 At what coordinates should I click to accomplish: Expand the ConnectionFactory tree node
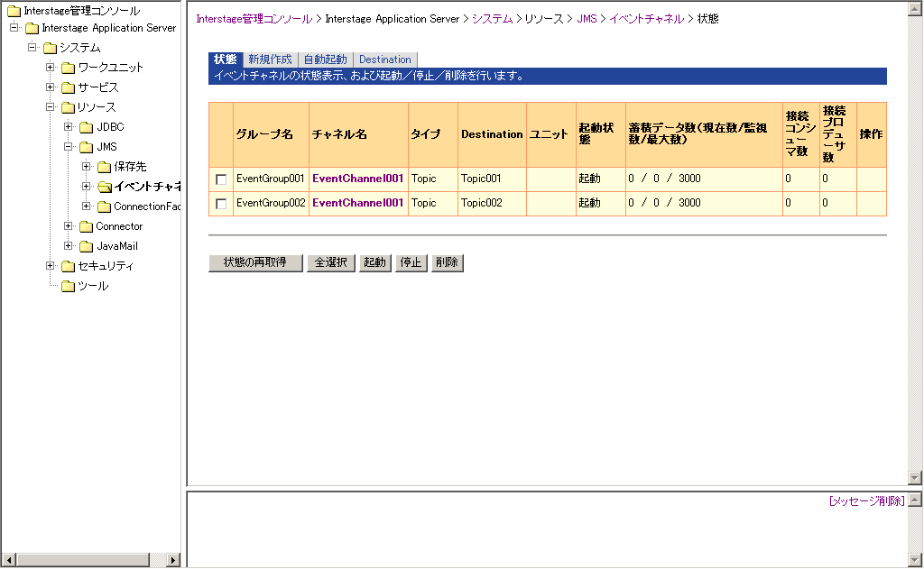coord(87,206)
